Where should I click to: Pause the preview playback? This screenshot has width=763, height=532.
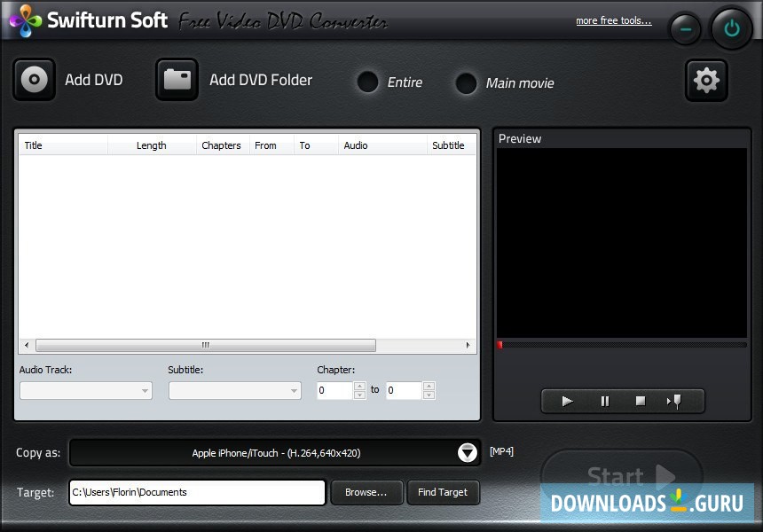604,401
